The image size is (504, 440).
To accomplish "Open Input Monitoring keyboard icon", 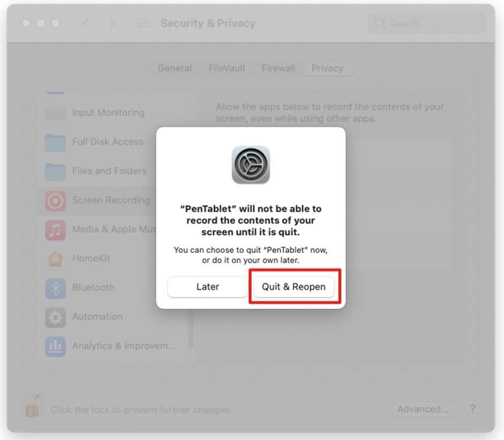I will [55, 113].
